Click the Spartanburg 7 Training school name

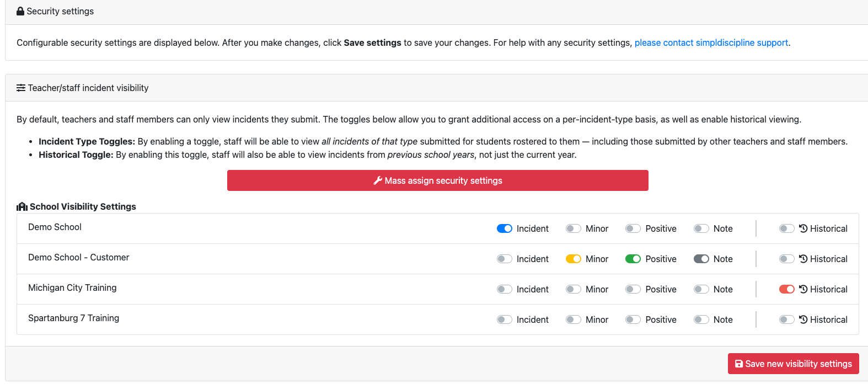[x=73, y=318]
